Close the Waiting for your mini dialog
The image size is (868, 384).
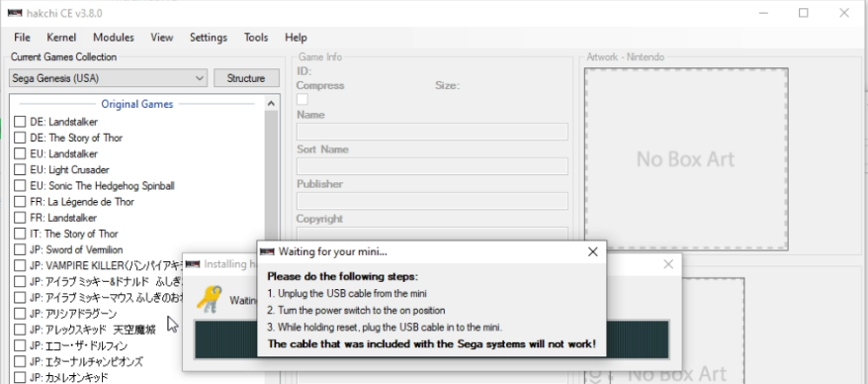(593, 252)
